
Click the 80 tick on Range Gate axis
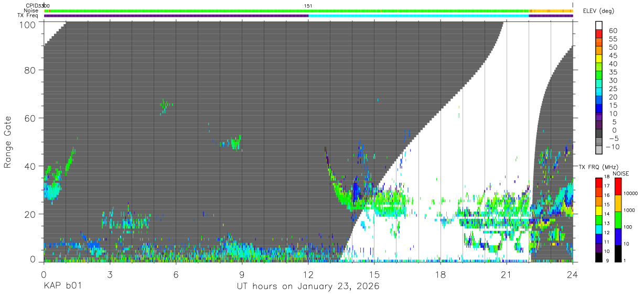click(x=31, y=70)
